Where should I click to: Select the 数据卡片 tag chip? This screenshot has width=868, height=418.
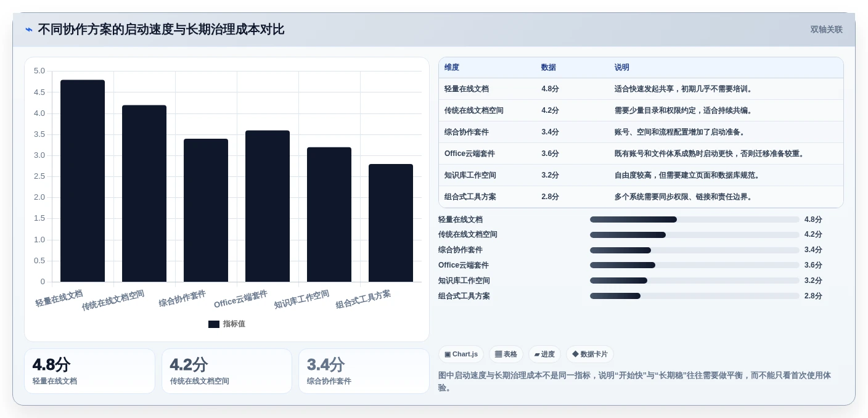(590, 354)
